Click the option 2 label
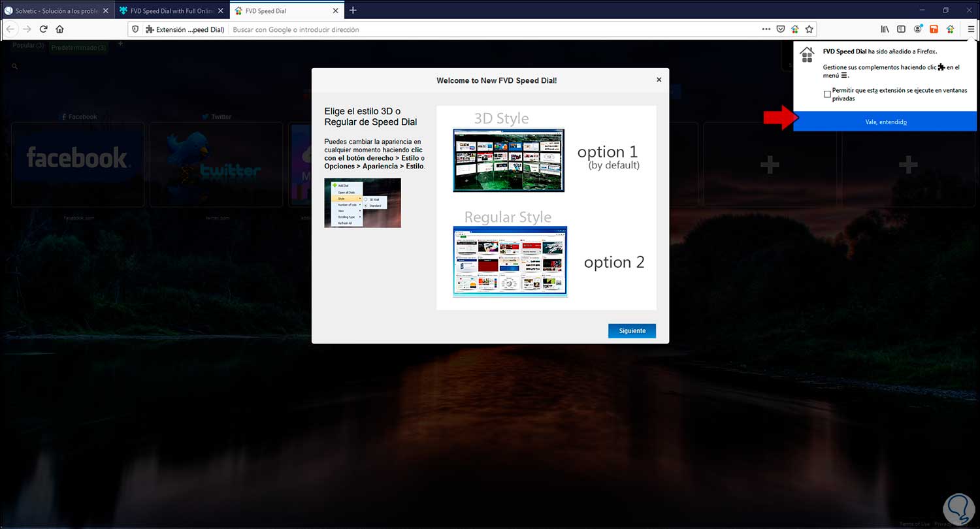Screen dimensions: 980x529 (x=614, y=262)
